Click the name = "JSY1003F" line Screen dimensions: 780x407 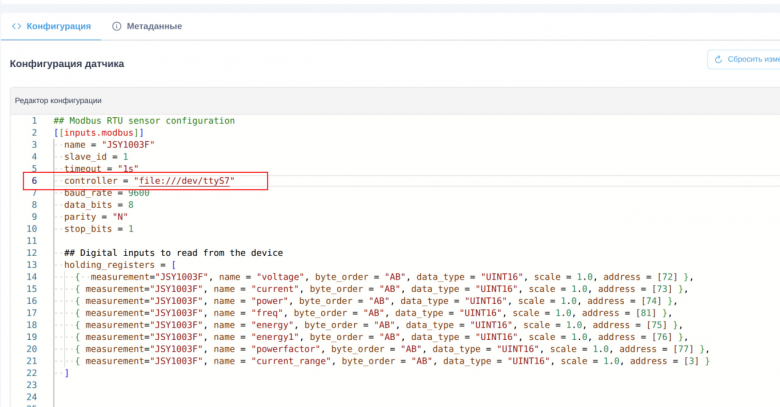pyautogui.click(x=109, y=145)
